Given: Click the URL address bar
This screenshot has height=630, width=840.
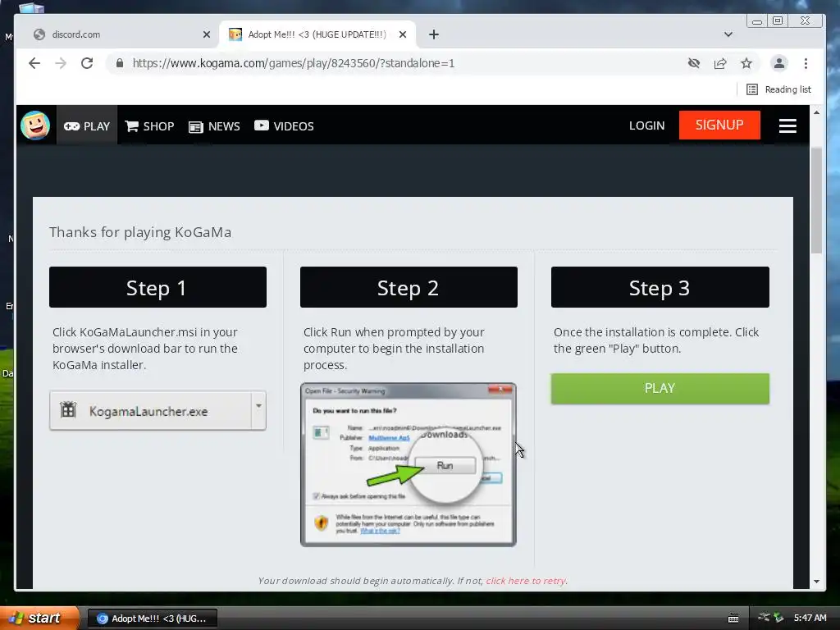Looking at the screenshot, I should tap(396, 63).
